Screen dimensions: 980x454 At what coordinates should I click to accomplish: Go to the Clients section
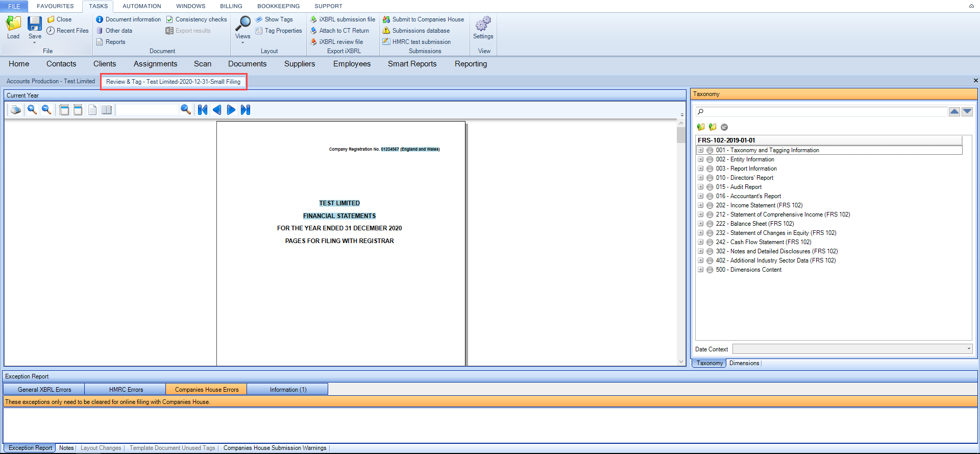pyautogui.click(x=105, y=64)
